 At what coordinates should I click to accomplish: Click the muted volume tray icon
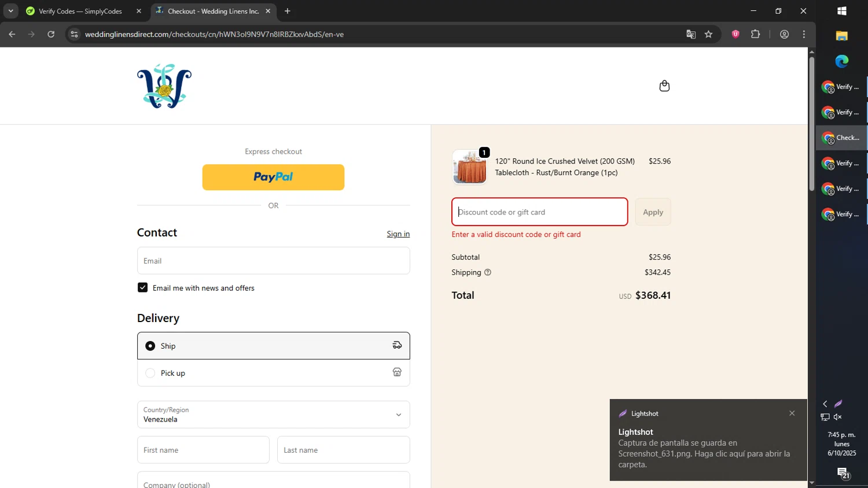point(838,417)
